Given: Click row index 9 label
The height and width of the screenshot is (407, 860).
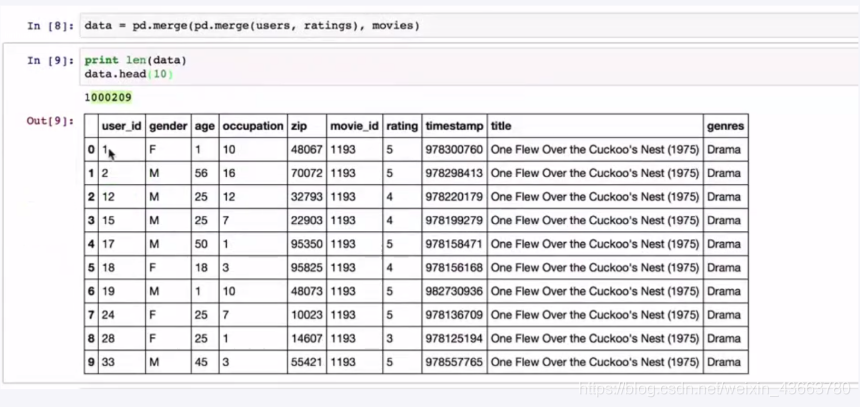Looking at the screenshot, I should (x=91, y=362).
